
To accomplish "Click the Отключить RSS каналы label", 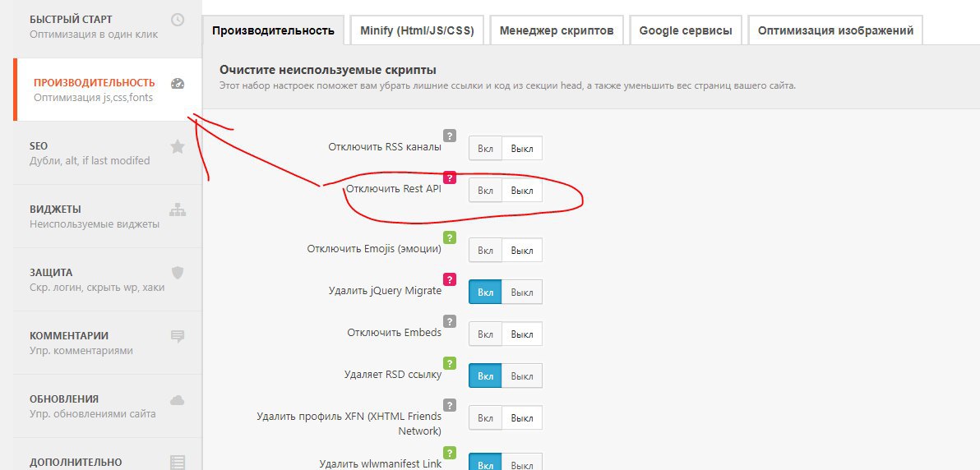I will click(x=385, y=147).
